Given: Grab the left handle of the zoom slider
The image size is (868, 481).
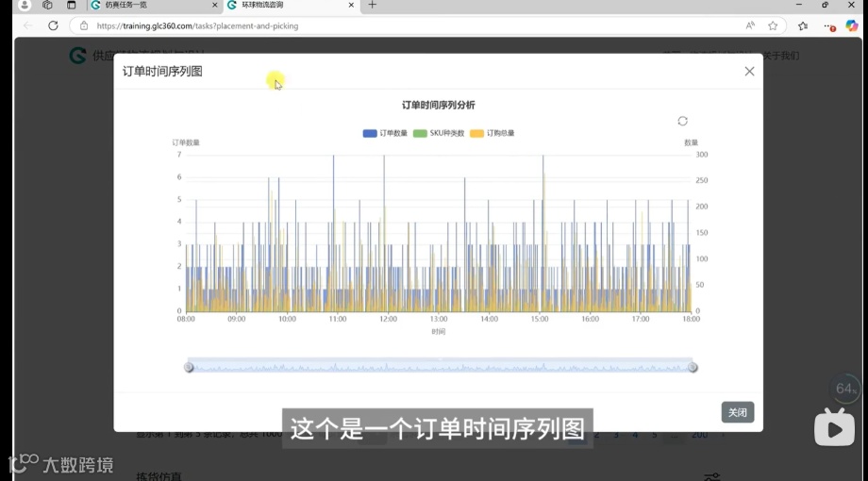Looking at the screenshot, I should [x=188, y=367].
